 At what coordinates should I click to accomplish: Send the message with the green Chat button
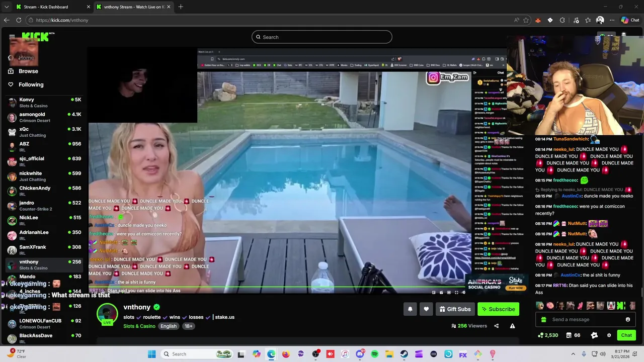point(626,335)
